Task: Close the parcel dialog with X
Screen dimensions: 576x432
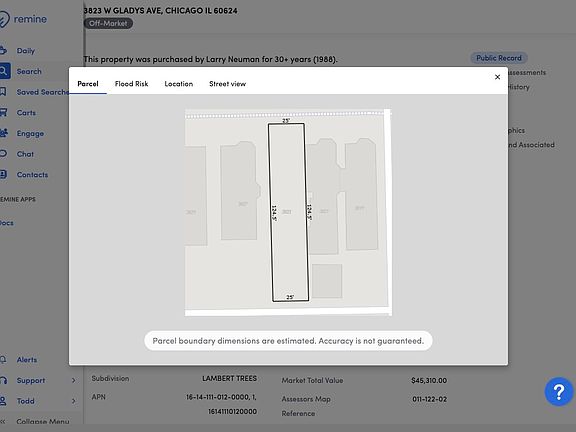Action: [497, 77]
